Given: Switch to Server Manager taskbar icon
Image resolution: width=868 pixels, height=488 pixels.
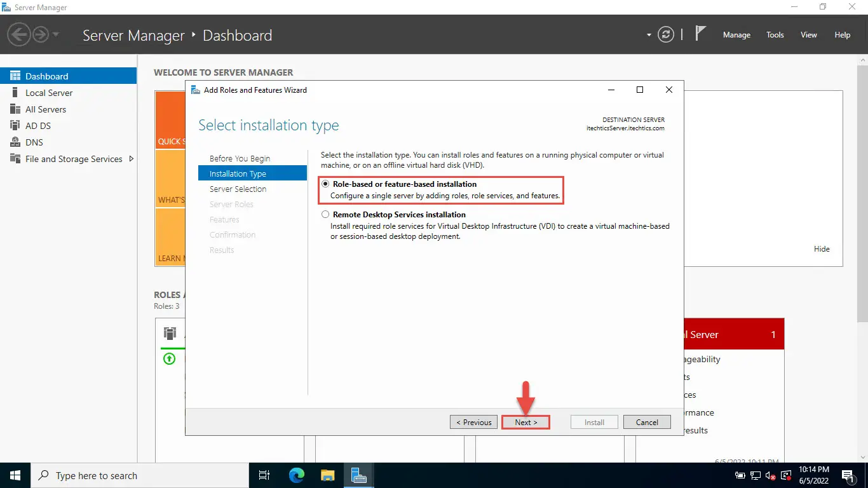Looking at the screenshot, I should [x=358, y=475].
